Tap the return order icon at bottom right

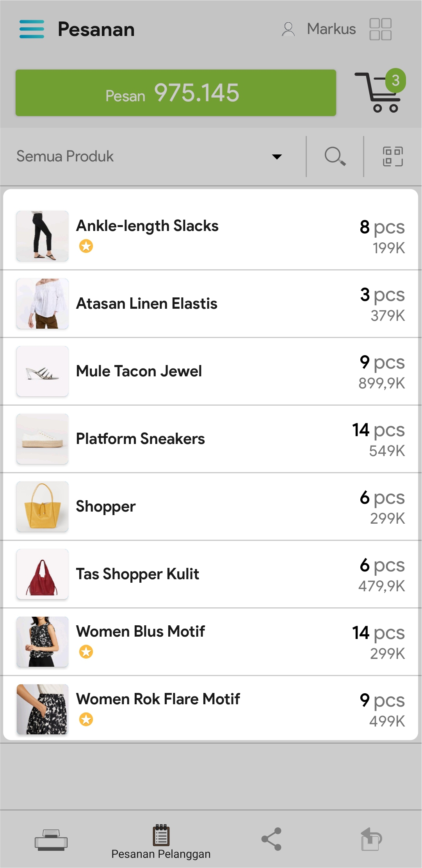(x=371, y=839)
